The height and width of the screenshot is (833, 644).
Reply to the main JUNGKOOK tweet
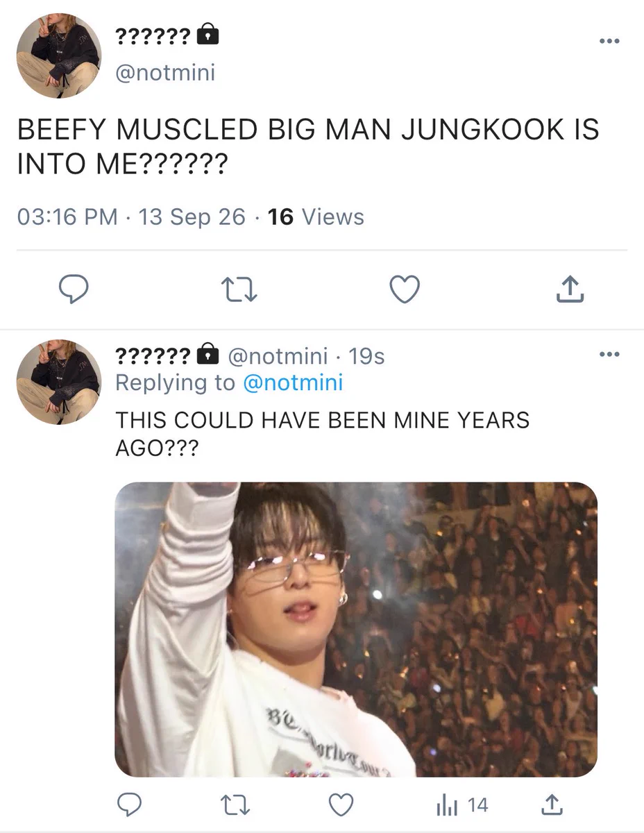[72, 289]
